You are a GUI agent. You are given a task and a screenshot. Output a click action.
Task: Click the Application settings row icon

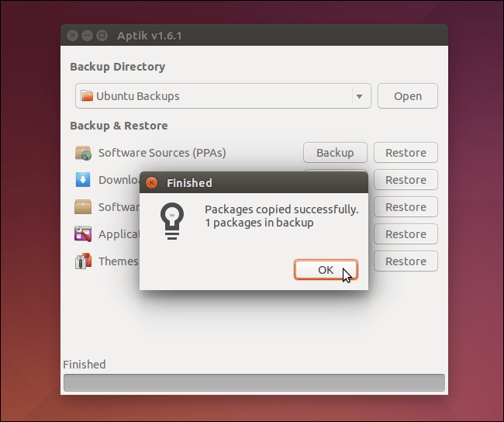click(83, 234)
